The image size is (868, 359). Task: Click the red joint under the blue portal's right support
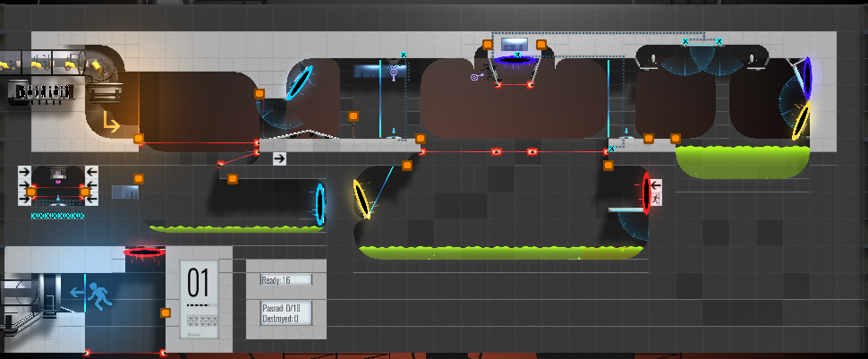coord(531,85)
